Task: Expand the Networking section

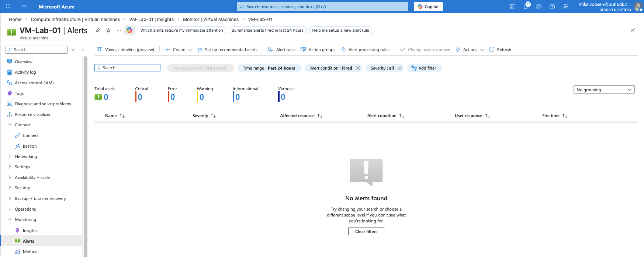Action: (10, 156)
